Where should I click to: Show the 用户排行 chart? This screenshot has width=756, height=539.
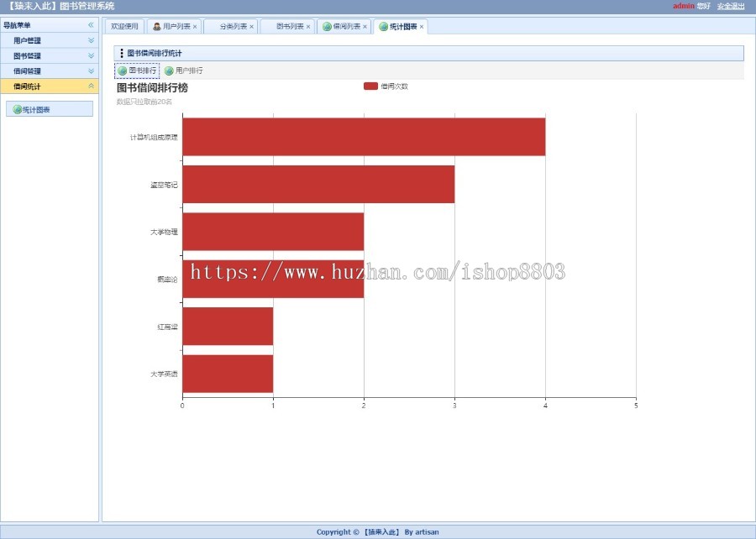tap(184, 71)
